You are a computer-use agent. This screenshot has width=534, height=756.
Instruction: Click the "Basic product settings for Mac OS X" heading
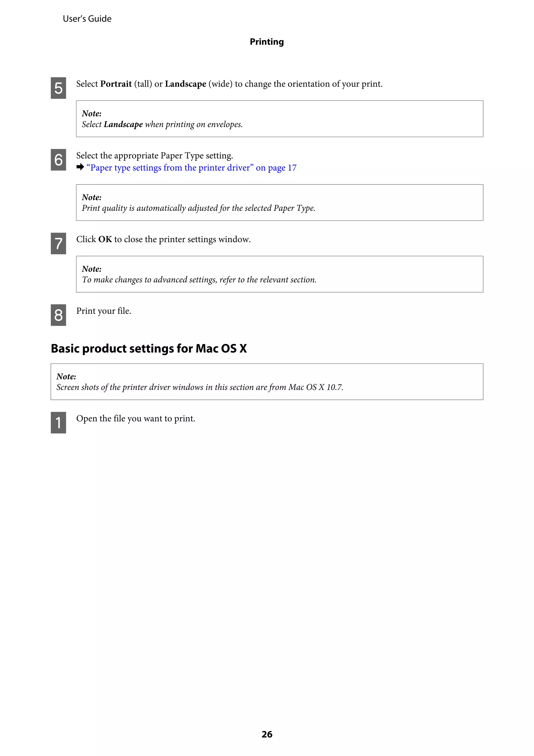pyautogui.click(x=149, y=348)
